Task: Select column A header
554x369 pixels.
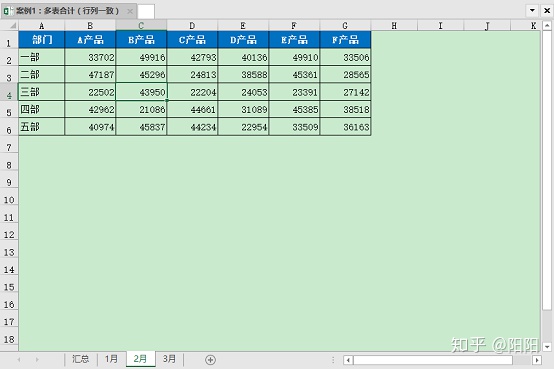Action: pos(41,26)
